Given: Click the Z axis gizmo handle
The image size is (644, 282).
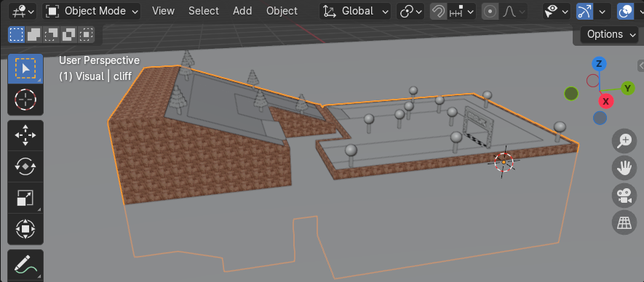Looking at the screenshot, I should pos(599,64).
